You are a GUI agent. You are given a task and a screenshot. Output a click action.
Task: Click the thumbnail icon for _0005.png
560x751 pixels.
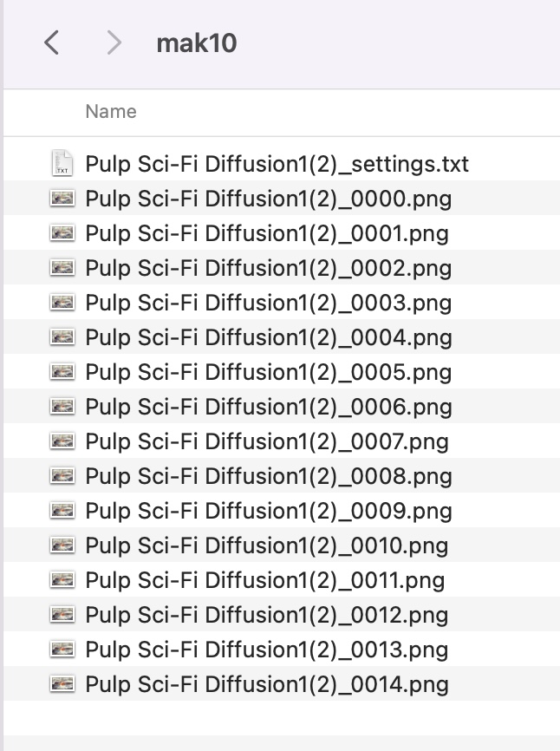[x=62, y=371]
